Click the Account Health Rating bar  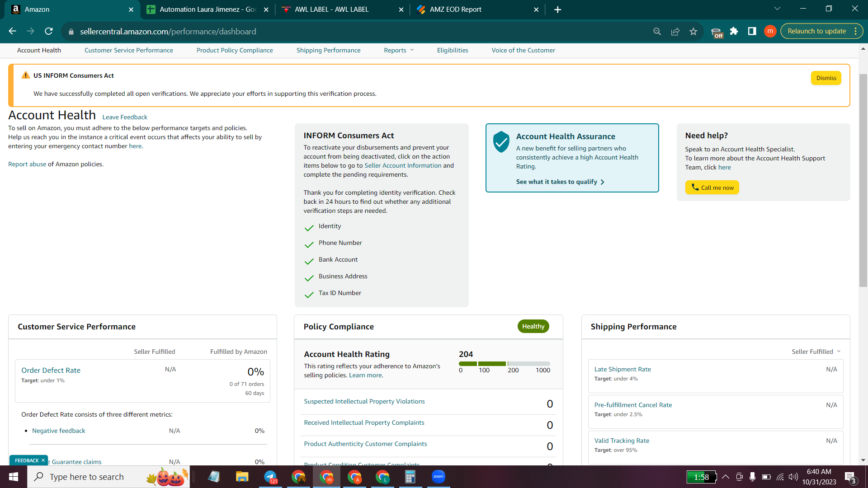505,364
